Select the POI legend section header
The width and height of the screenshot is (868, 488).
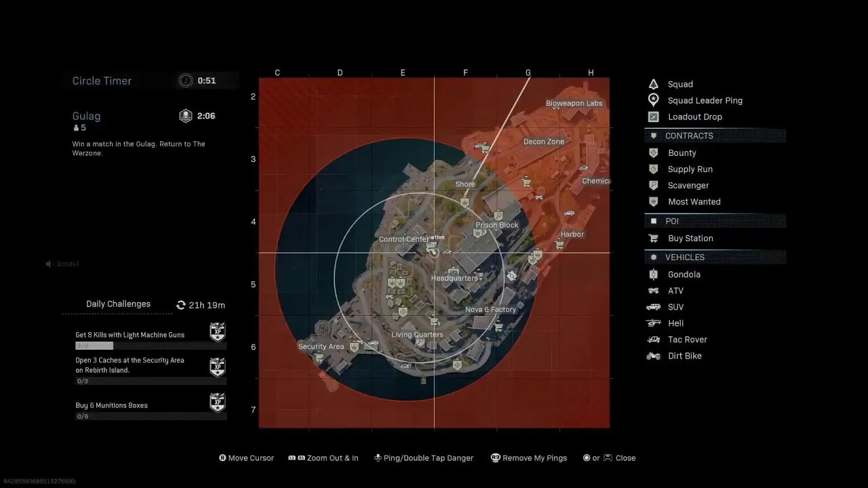(x=715, y=221)
